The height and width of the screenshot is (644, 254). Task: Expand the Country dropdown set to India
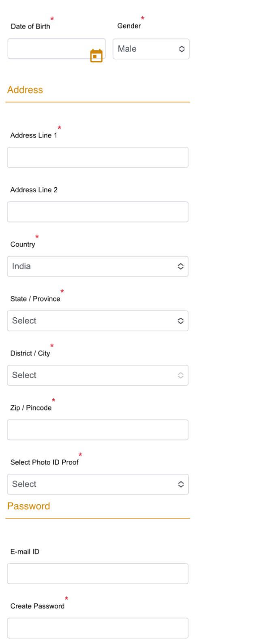[x=98, y=266]
